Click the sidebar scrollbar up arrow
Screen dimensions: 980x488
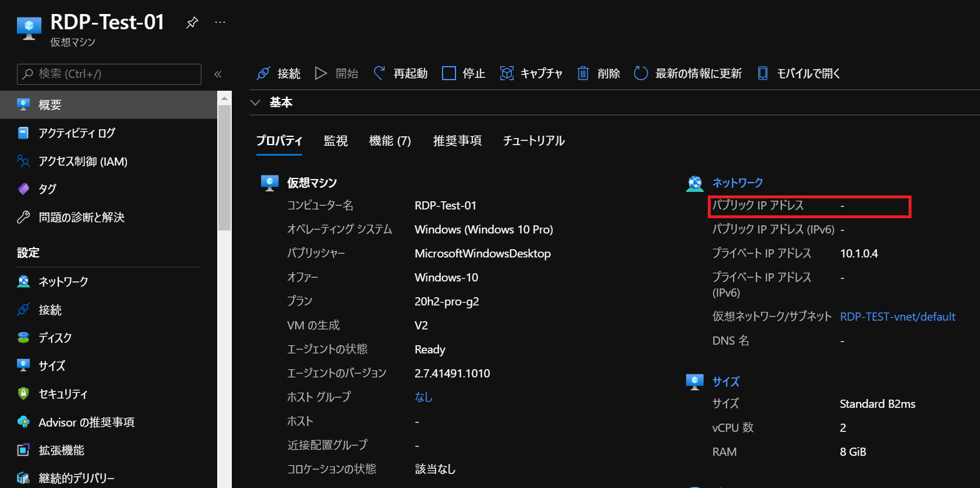224,98
